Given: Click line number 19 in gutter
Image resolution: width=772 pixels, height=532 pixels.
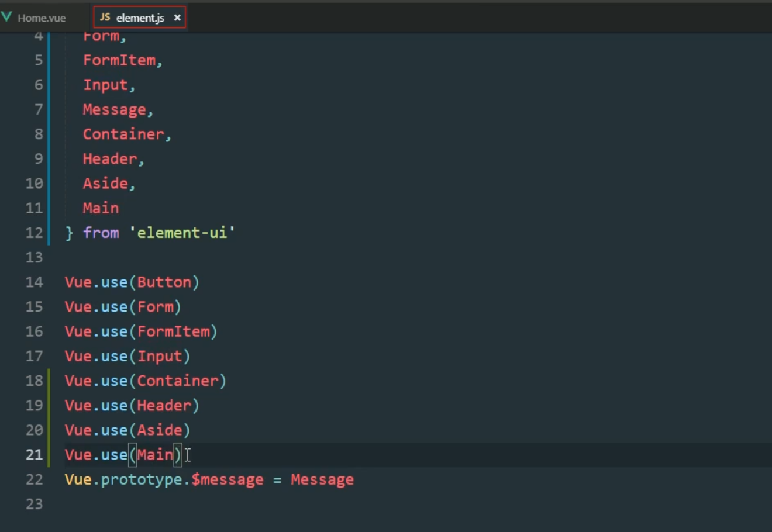Looking at the screenshot, I should (35, 405).
